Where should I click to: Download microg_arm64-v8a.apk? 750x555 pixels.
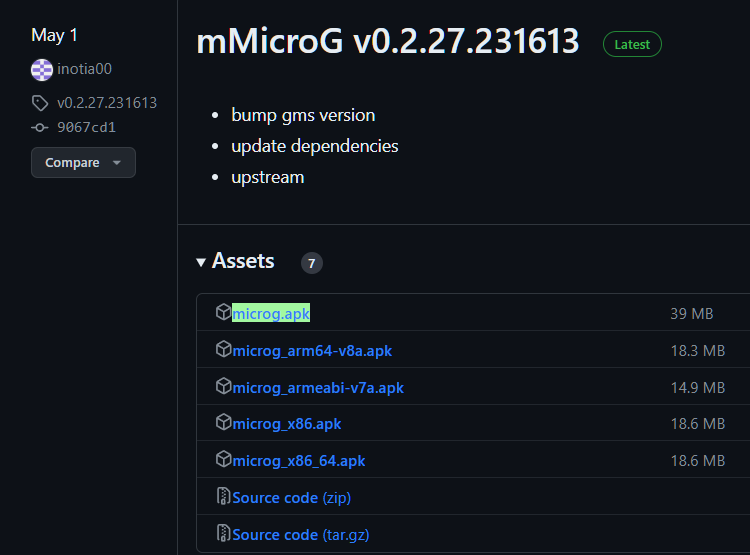click(312, 351)
